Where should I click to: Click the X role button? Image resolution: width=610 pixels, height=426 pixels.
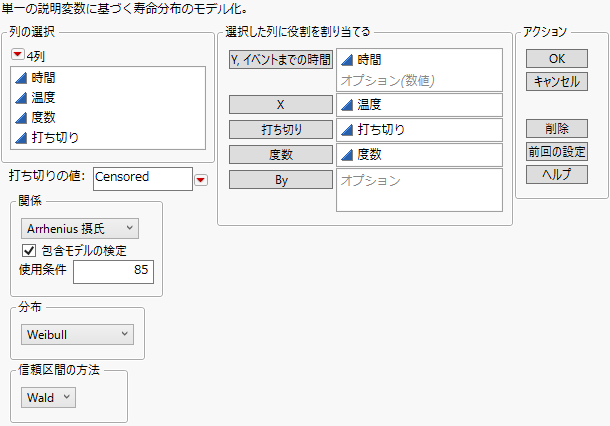[280, 105]
